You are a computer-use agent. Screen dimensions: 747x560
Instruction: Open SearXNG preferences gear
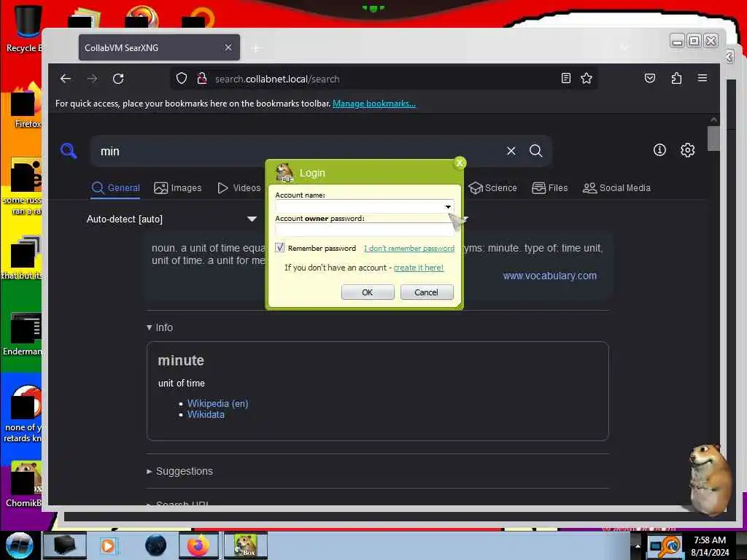[687, 150]
